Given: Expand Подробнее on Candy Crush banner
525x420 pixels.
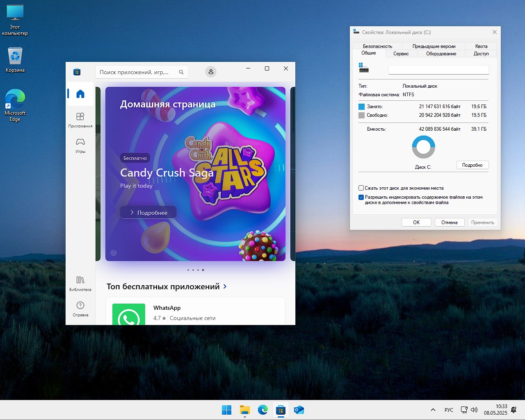Looking at the screenshot, I should point(148,213).
